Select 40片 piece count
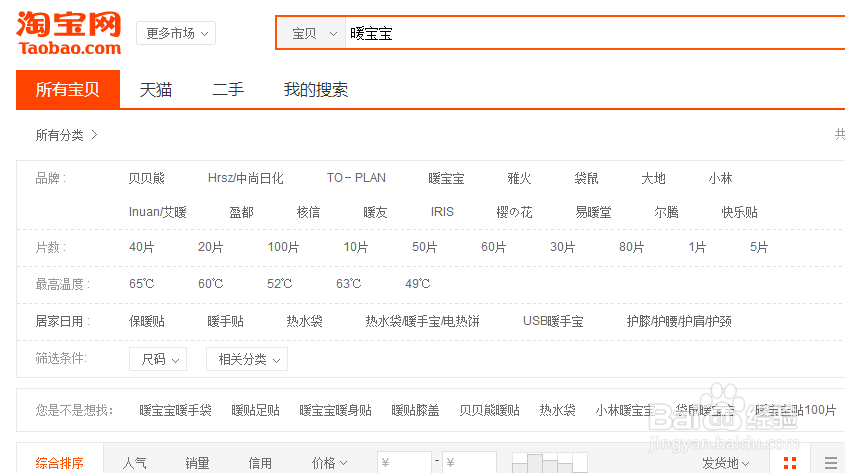845x473 pixels. 142,247
